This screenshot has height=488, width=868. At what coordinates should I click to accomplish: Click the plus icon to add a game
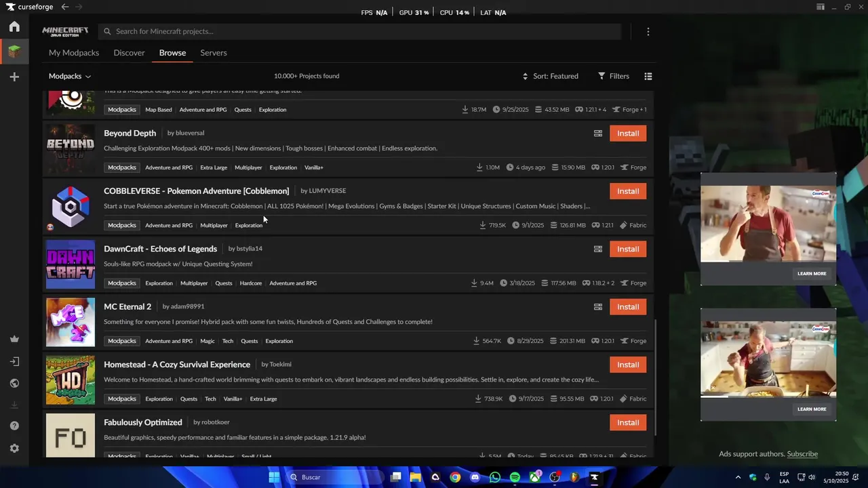pos(14,77)
